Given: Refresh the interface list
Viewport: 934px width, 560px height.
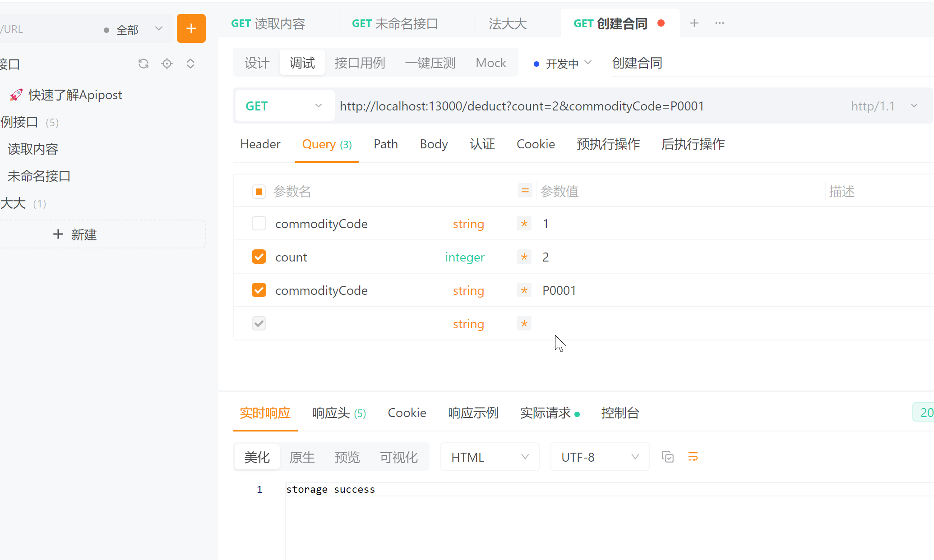Looking at the screenshot, I should (143, 64).
